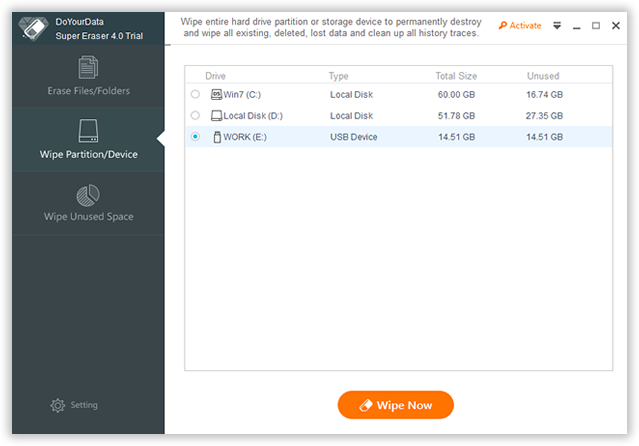Sort by the Drive column header

pos(215,76)
